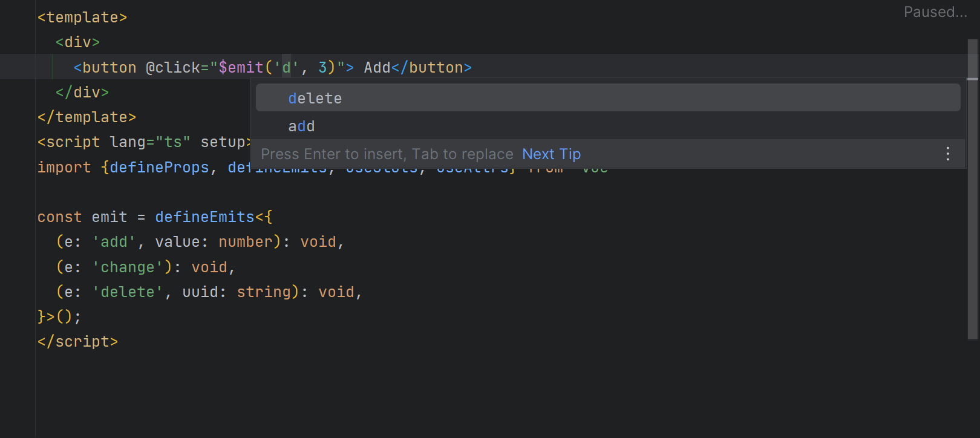Open the Next Tip link
Viewport: 980px width, 438px height.
point(551,154)
